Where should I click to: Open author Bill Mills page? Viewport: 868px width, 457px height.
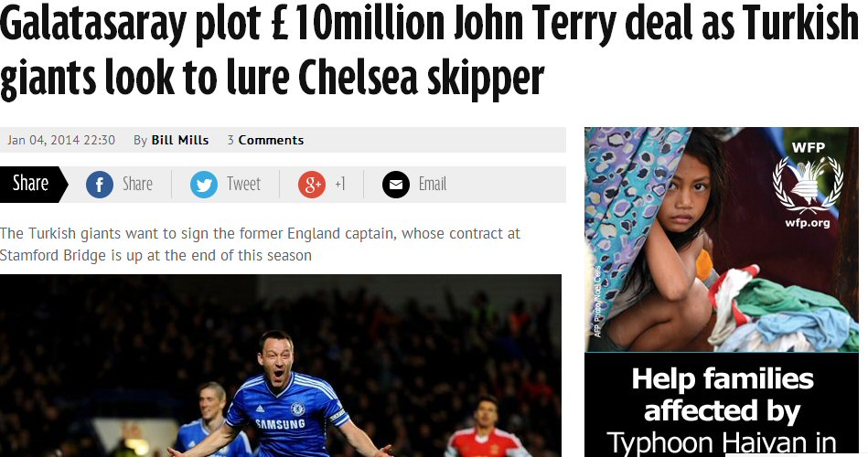[180, 140]
